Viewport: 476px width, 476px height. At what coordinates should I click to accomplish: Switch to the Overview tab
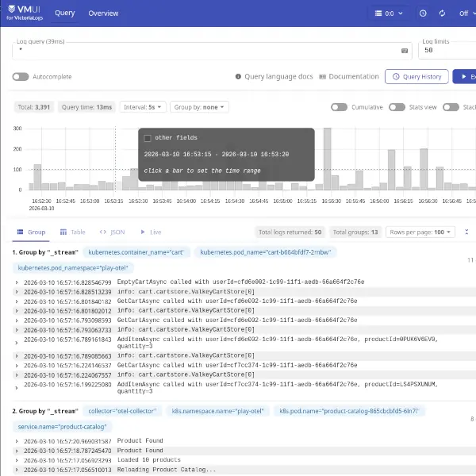tap(103, 13)
